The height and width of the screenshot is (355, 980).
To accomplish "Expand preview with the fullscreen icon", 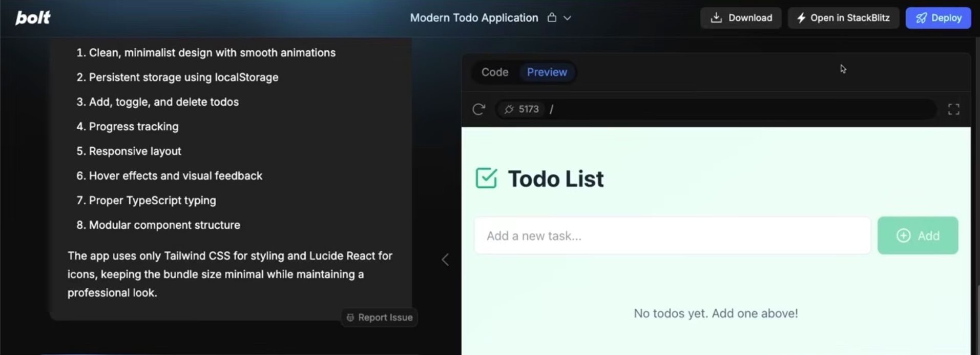I will (953, 109).
